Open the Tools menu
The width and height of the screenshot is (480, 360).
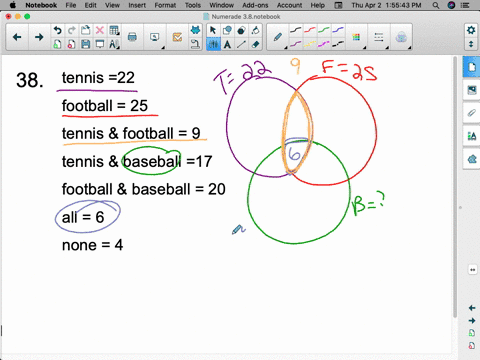point(193,5)
